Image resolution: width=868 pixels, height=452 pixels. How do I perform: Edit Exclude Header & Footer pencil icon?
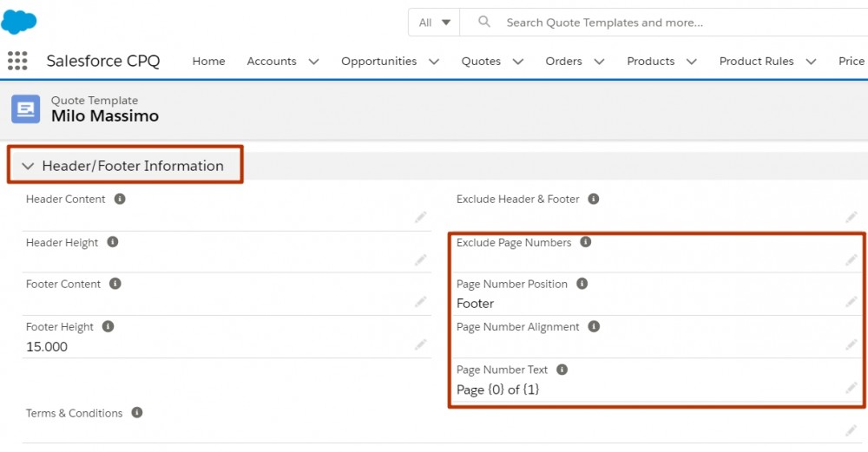[852, 217]
